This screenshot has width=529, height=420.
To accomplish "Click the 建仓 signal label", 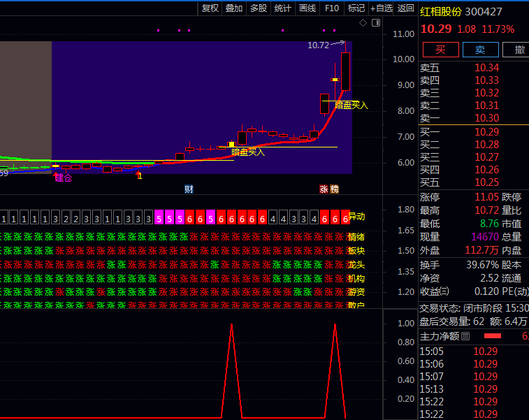I will click(64, 178).
